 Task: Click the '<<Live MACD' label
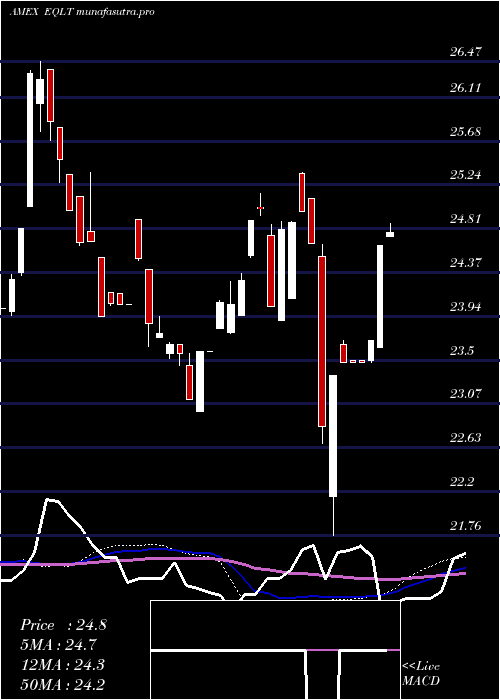point(421,674)
